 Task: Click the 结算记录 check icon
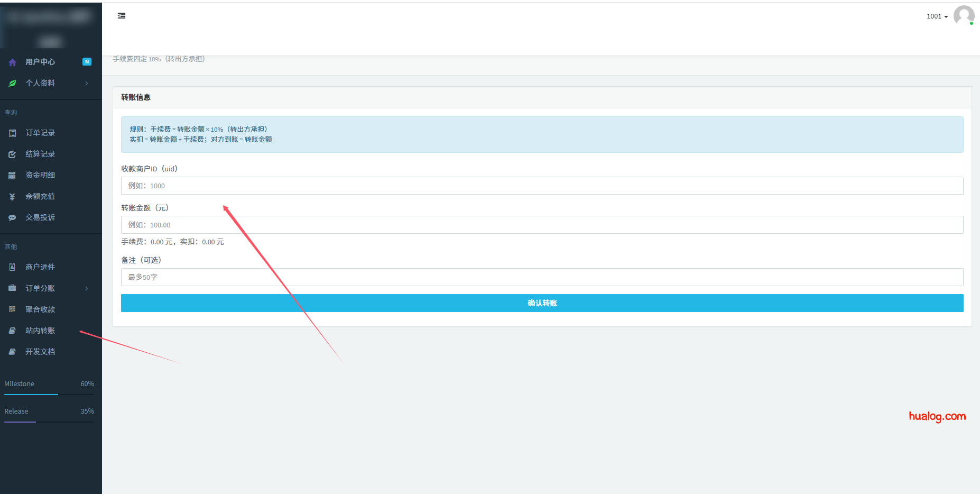[x=12, y=154]
